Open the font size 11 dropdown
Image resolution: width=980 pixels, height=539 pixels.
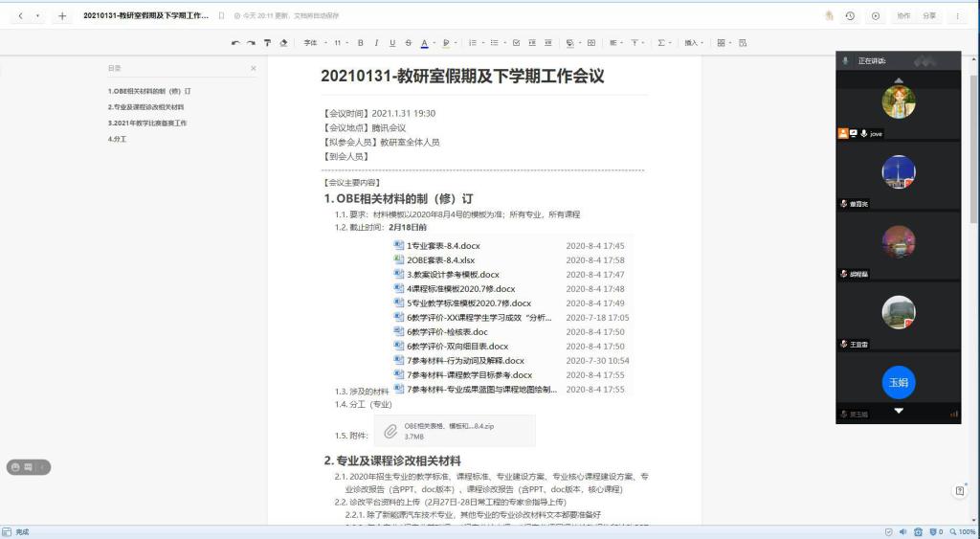pos(340,43)
